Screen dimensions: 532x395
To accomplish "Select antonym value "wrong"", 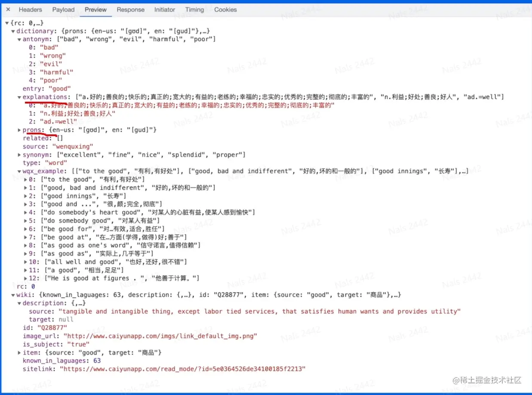I will point(53,56).
